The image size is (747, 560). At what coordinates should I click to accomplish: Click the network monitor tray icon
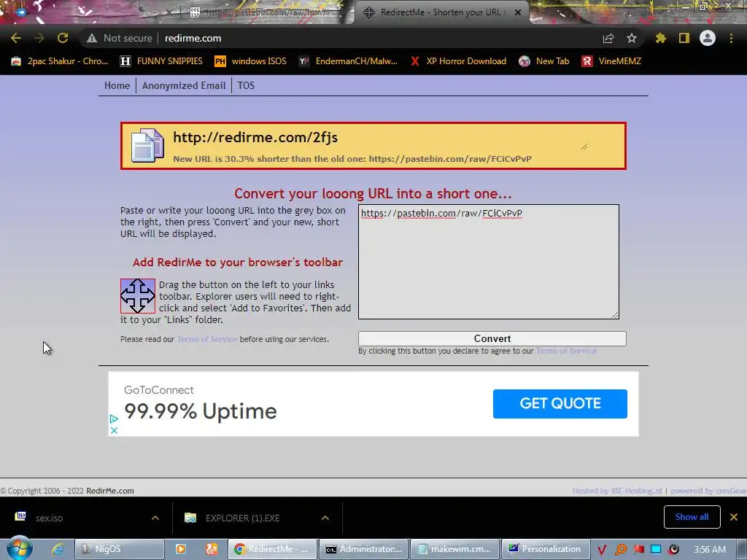pos(656,550)
